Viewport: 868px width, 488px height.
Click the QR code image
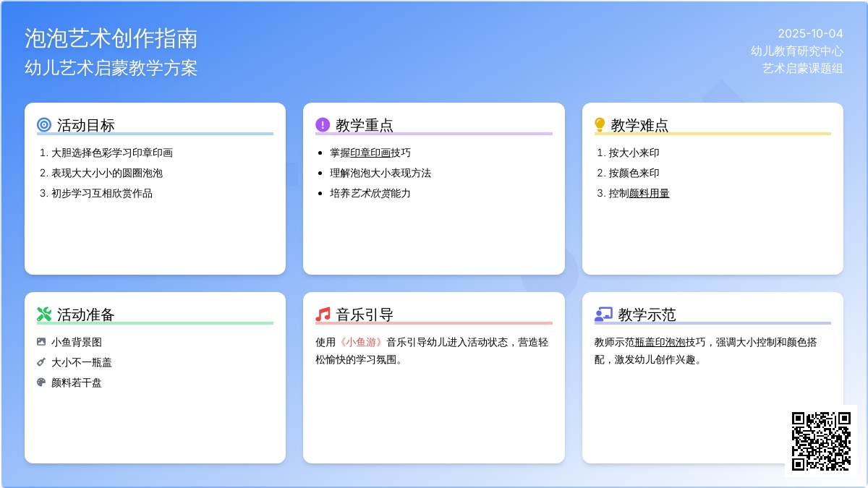(x=821, y=441)
